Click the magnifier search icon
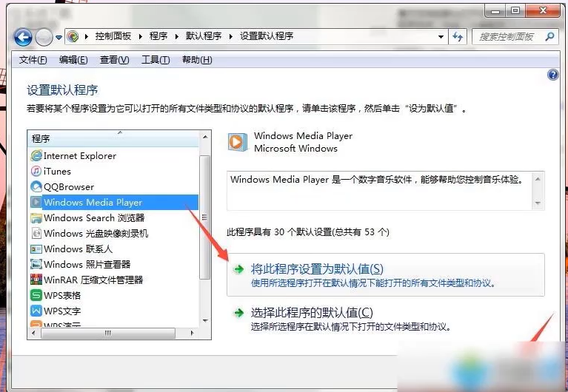568x392 pixels. click(x=549, y=36)
